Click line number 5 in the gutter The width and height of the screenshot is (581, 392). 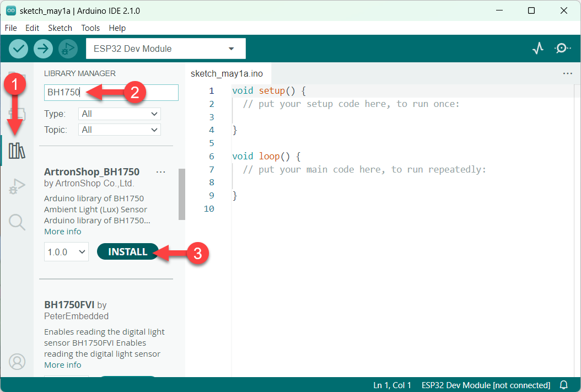(212, 143)
